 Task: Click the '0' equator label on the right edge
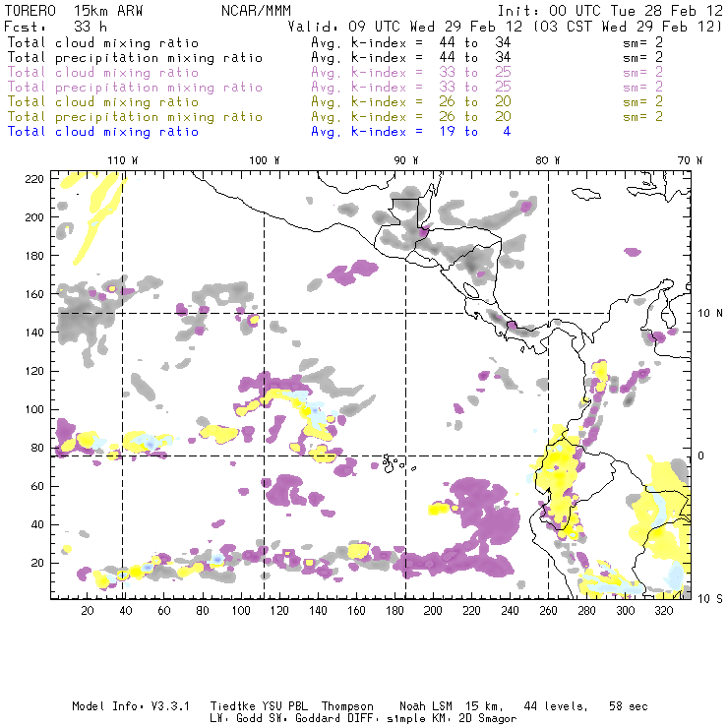click(x=700, y=456)
